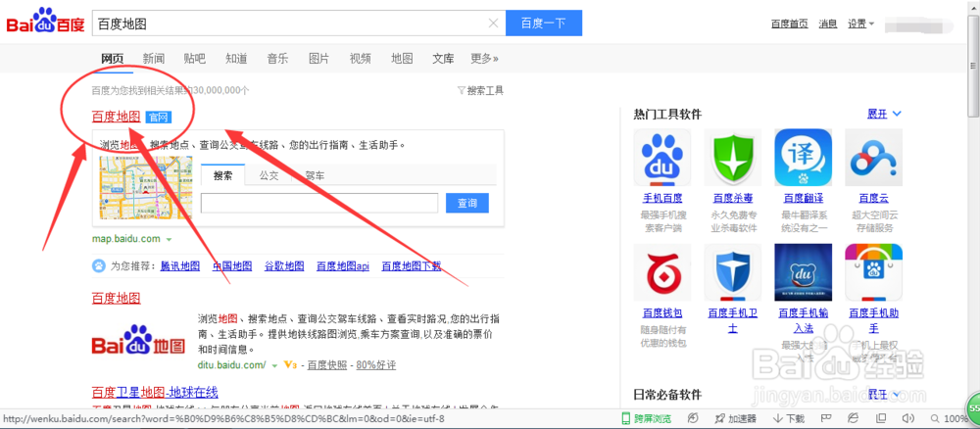Switch to the 视频 tab
The image size is (980, 429).
click(x=360, y=59)
